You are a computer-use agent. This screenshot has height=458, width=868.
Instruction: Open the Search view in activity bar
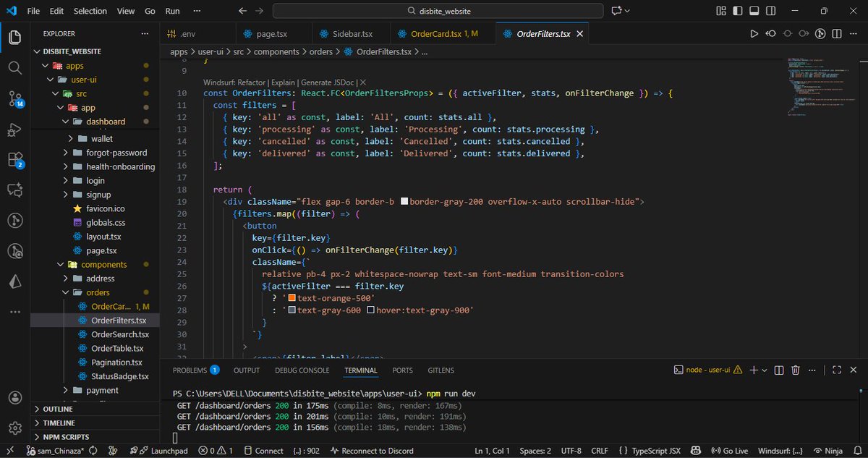(14, 67)
